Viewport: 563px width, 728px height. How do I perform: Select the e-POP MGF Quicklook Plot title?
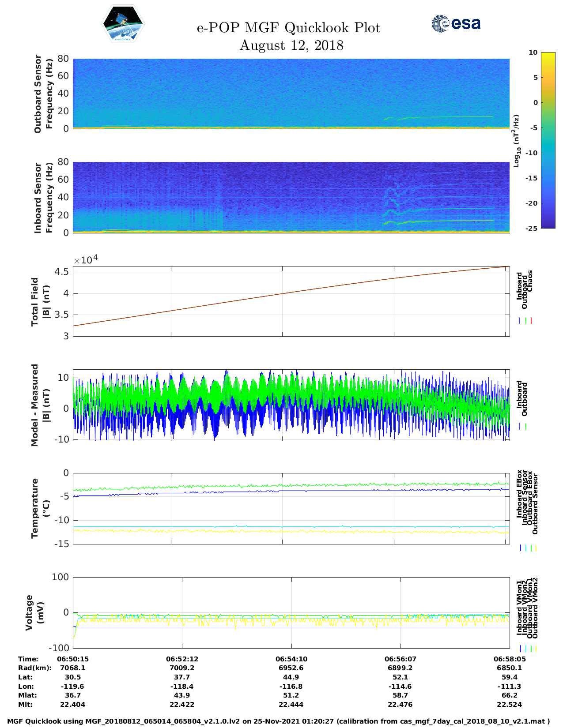[x=288, y=28]
